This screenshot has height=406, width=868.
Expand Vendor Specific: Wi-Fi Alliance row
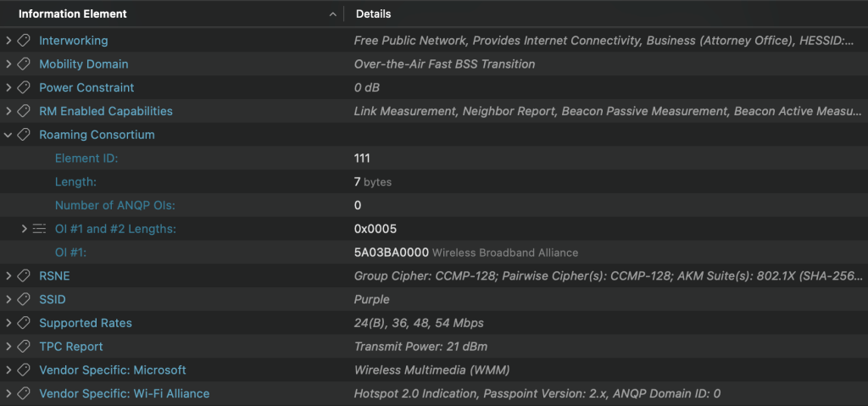click(8, 393)
